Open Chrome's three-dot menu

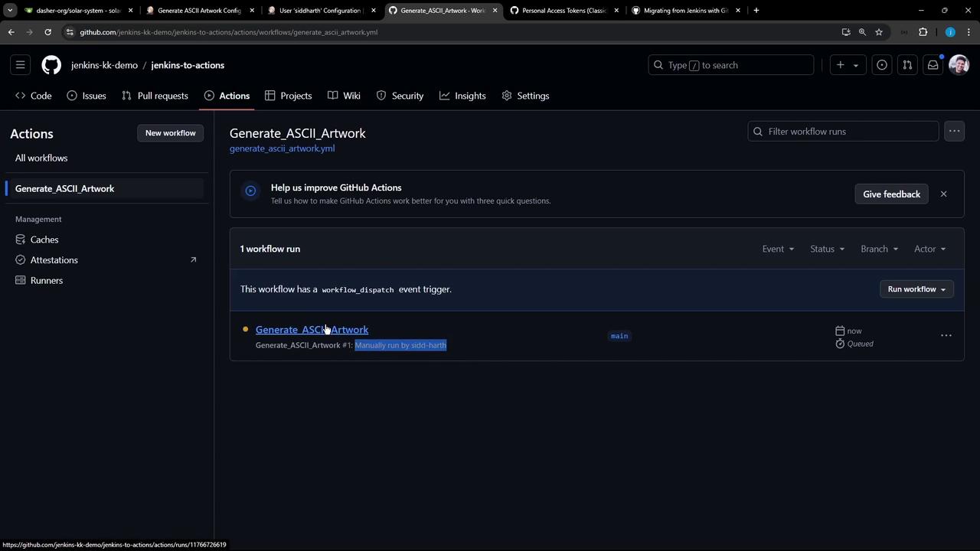point(969,32)
